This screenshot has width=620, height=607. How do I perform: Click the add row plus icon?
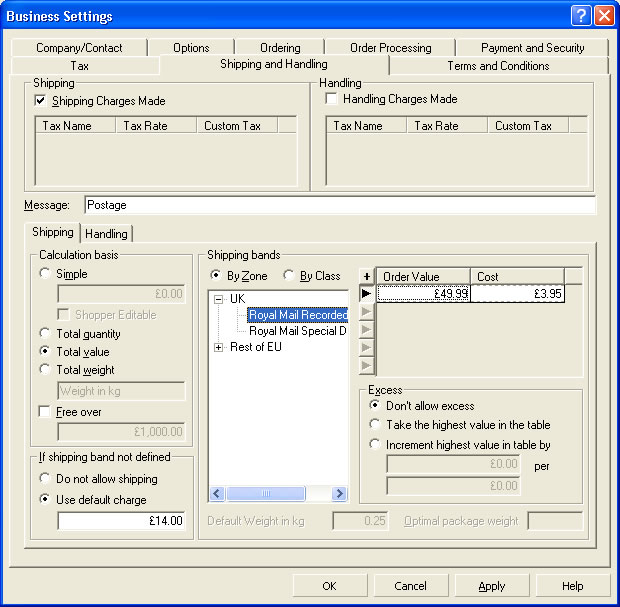pos(366,277)
